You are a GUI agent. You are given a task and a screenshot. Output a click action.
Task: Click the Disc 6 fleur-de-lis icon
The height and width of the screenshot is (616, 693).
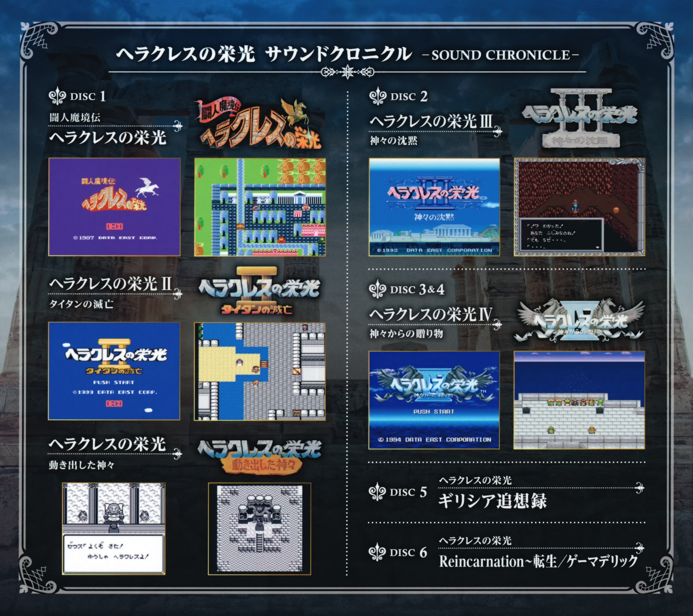[x=376, y=553]
